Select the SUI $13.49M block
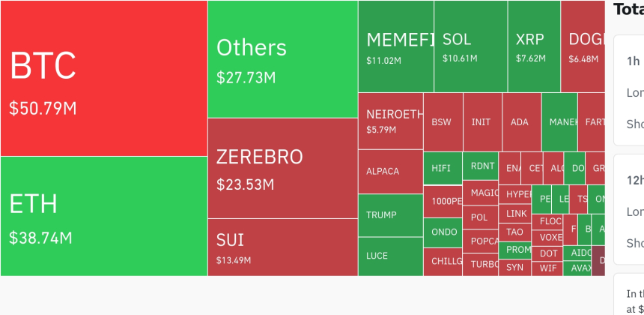 click(x=282, y=247)
